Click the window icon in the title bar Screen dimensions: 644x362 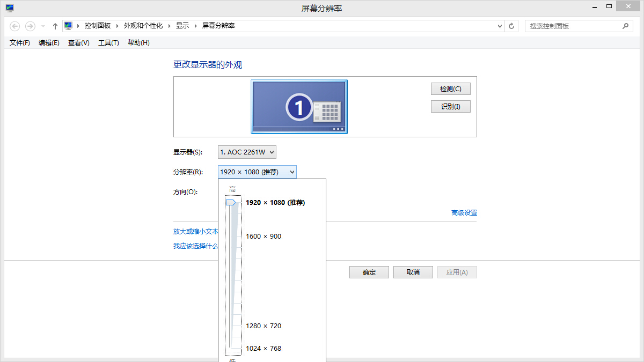pyautogui.click(x=10, y=8)
